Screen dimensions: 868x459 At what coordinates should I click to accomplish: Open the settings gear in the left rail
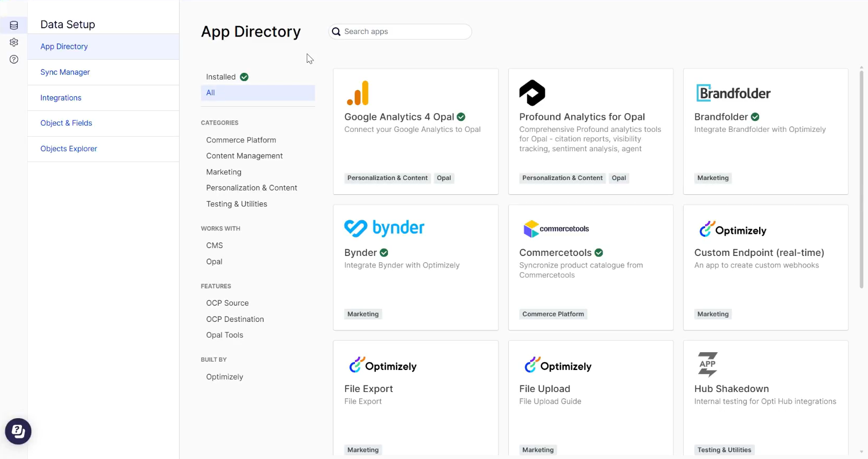click(x=14, y=42)
